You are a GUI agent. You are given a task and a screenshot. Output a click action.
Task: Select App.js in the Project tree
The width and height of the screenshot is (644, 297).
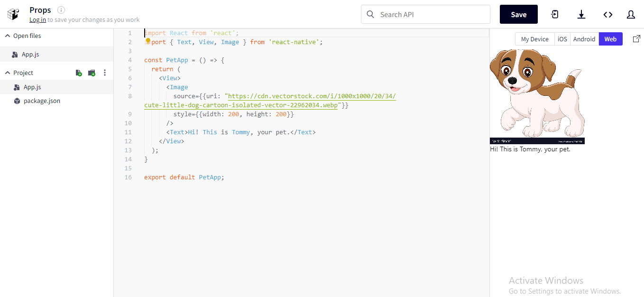pyautogui.click(x=56, y=87)
